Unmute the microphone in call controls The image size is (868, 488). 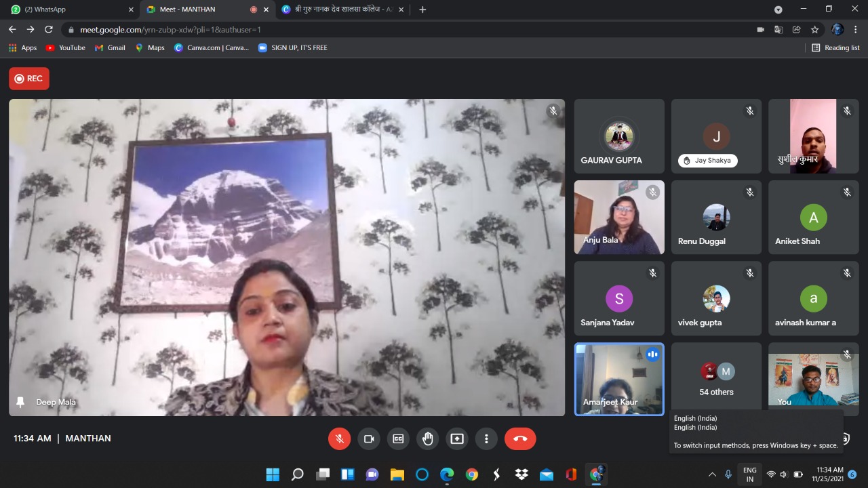click(x=340, y=439)
